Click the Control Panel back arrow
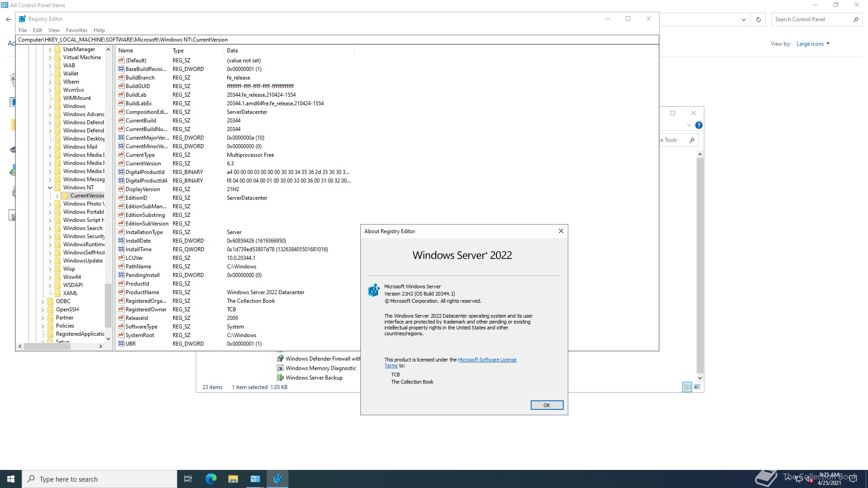This screenshot has width=868, height=488. pyautogui.click(x=8, y=19)
